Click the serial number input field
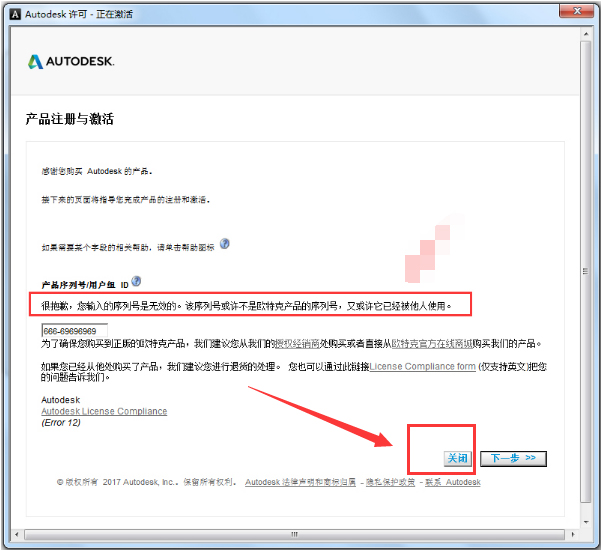The image size is (602, 550). [74, 331]
